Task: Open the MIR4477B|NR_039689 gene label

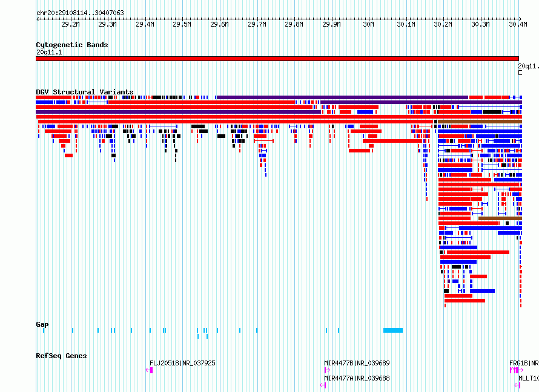Action: (357, 363)
